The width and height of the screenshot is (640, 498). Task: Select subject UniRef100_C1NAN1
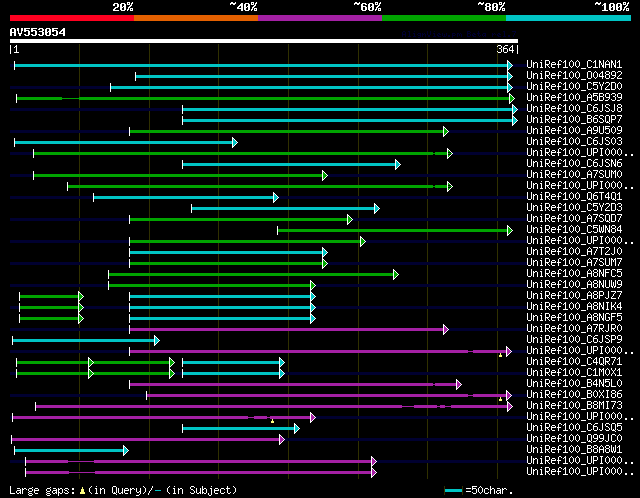tap(574, 64)
